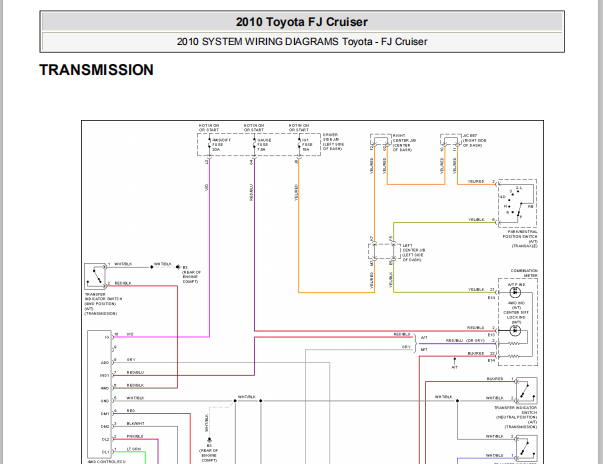Click the CENTER DIFF LOCK IND label
The width and height of the screenshot is (603, 464).
click(x=516, y=315)
